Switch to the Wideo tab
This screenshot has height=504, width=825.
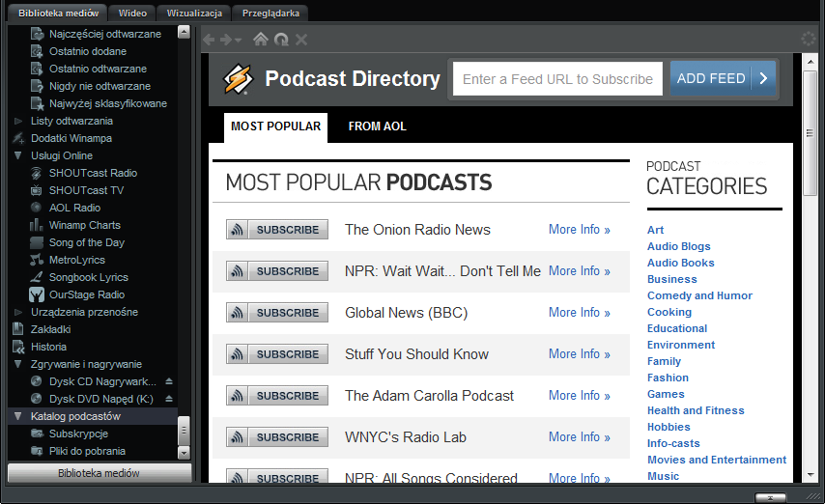pos(132,14)
